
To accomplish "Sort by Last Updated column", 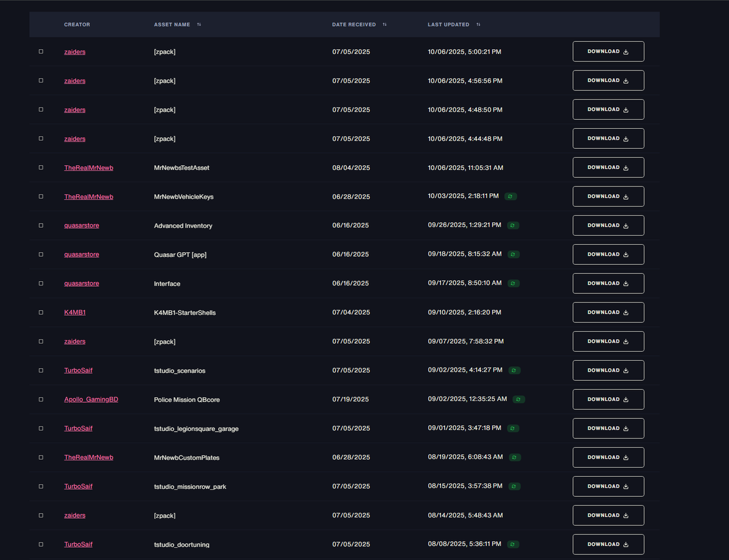I will [x=478, y=25].
